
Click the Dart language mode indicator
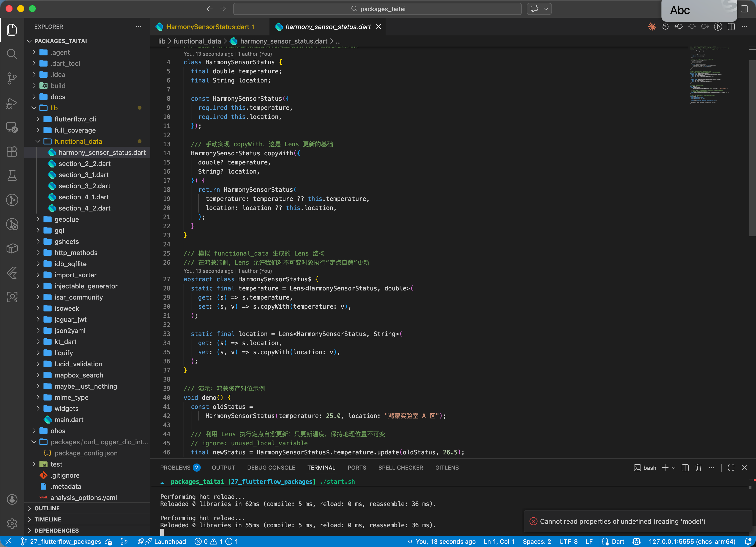point(618,541)
